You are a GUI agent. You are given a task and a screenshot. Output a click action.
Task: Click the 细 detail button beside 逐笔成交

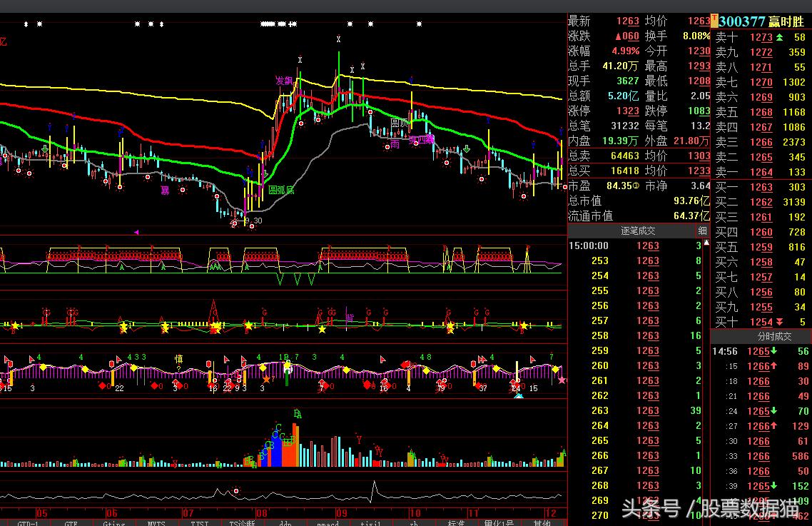coord(702,231)
